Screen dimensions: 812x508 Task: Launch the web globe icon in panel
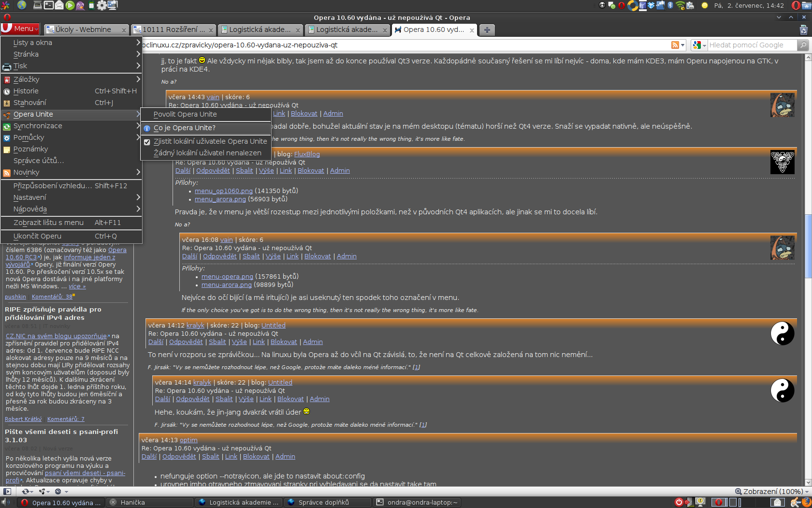coord(22,5)
